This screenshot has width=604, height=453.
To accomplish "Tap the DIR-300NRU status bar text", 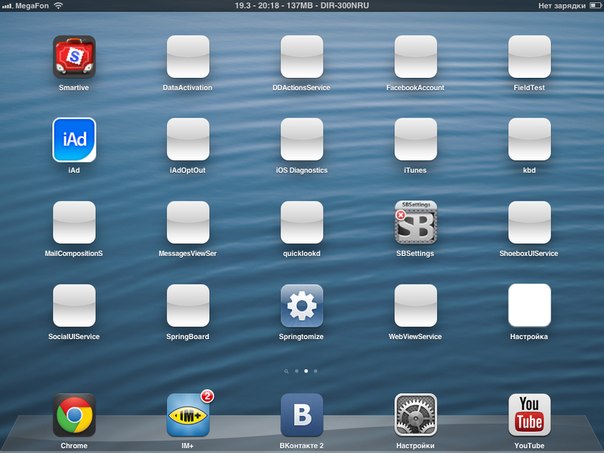I will pos(344,5).
